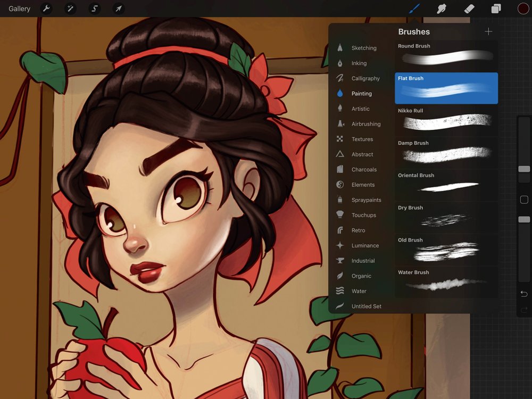Screen dimensions: 532x399
Task: Choose the Oriental Brush
Action: point(446,185)
